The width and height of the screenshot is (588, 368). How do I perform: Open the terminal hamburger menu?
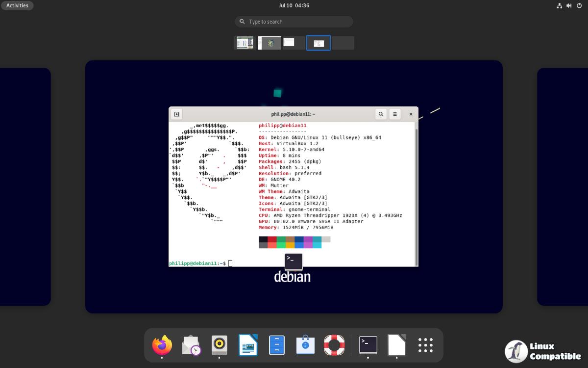click(x=395, y=113)
